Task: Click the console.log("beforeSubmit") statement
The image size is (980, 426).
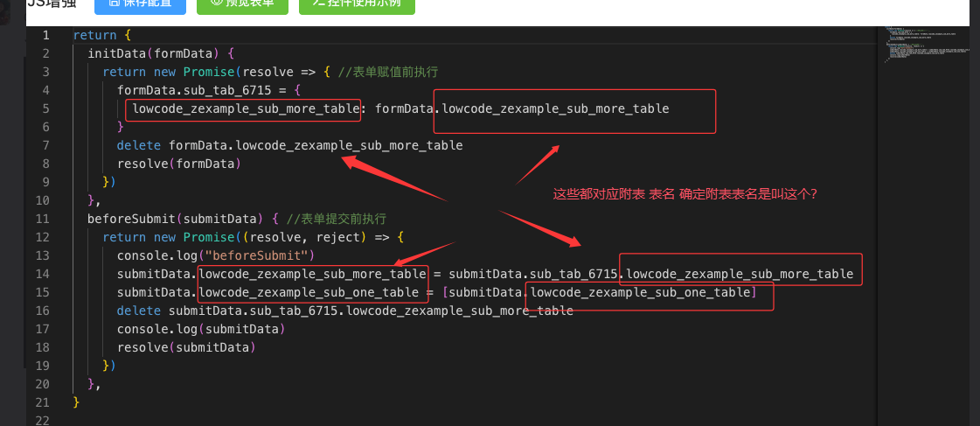Action: (214, 255)
